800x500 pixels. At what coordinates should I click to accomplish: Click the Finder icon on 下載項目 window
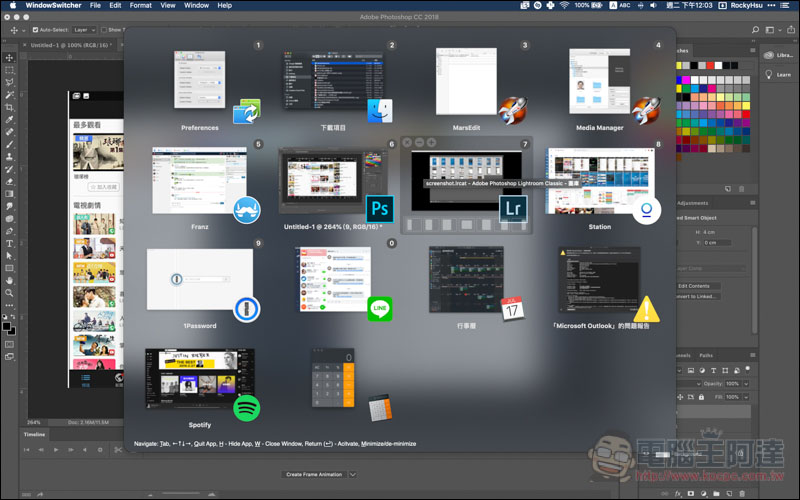(380, 111)
